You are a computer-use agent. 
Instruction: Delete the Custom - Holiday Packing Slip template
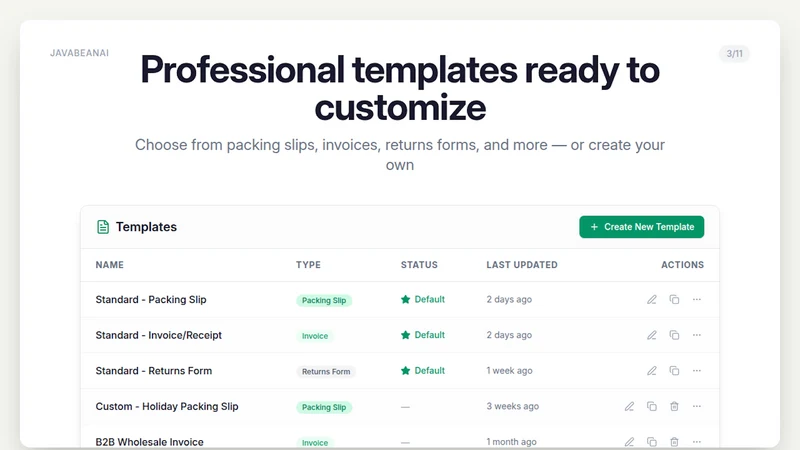(x=674, y=407)
